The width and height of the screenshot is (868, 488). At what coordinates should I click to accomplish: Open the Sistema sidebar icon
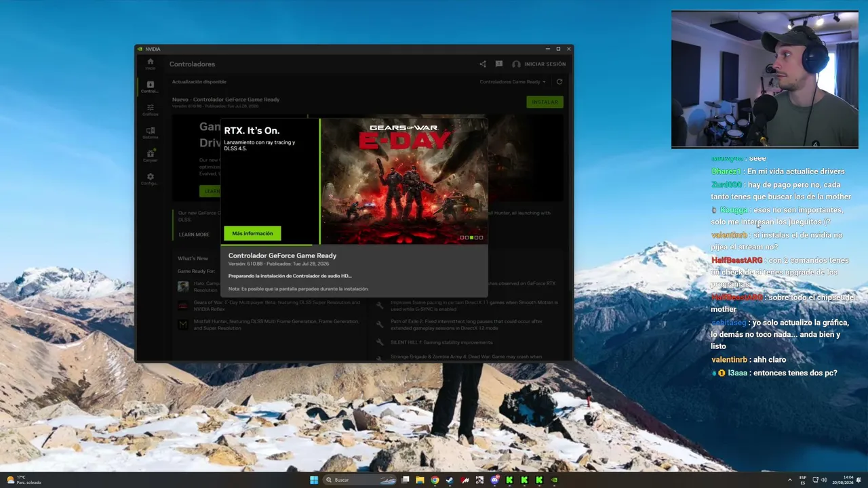pos(150,132)
